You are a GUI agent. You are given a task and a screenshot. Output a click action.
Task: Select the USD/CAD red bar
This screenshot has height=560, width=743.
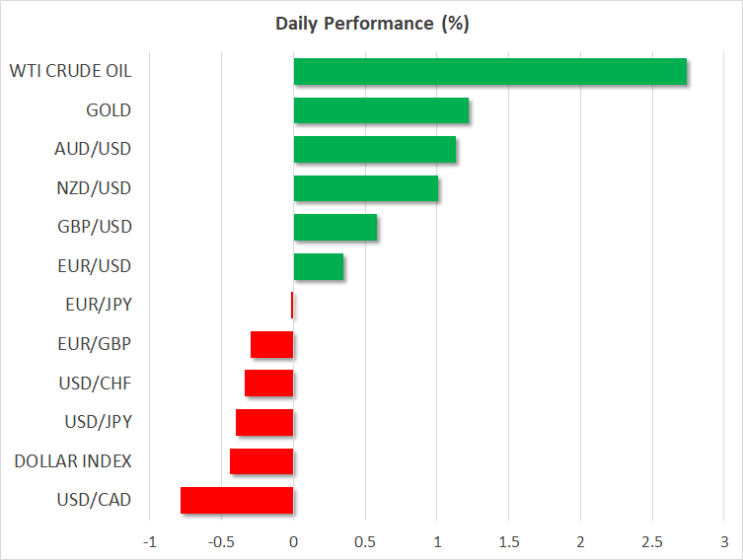click(237, 500)
